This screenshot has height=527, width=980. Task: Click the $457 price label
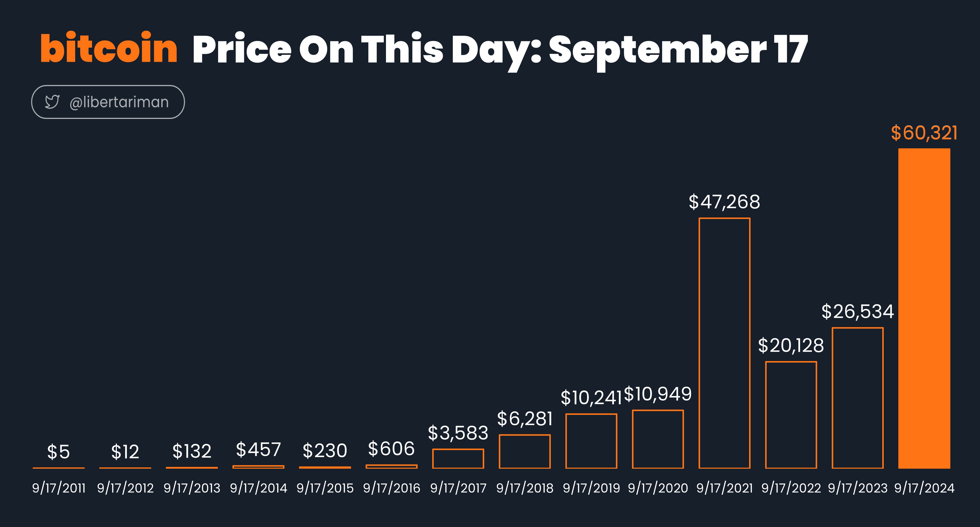coord(258,449)
